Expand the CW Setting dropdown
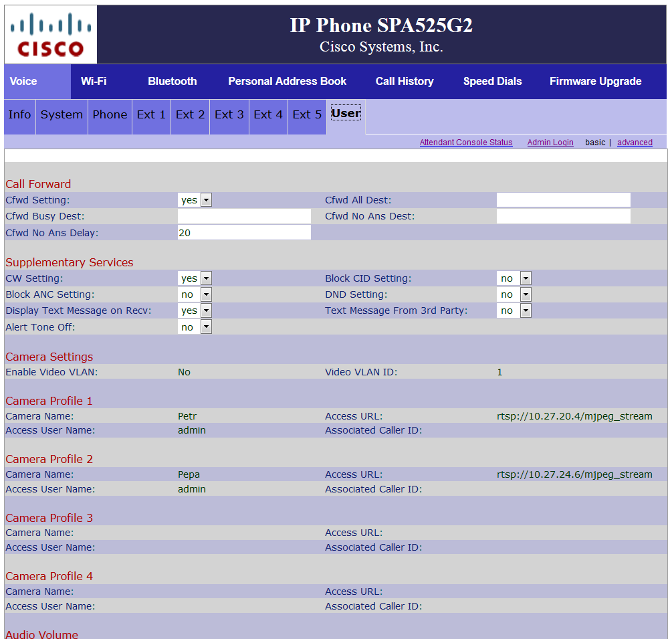This screenshot has height=639, width=672. pos(195,278)
